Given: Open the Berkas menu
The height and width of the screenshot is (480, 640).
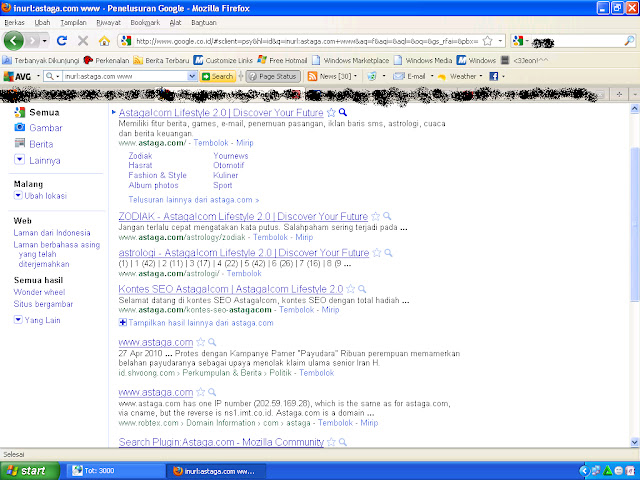Looking at the screenshot, I should [14, 22].
